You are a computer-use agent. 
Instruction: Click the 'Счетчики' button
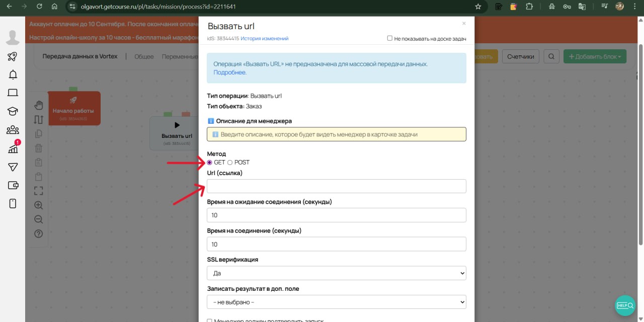point(520,56)
